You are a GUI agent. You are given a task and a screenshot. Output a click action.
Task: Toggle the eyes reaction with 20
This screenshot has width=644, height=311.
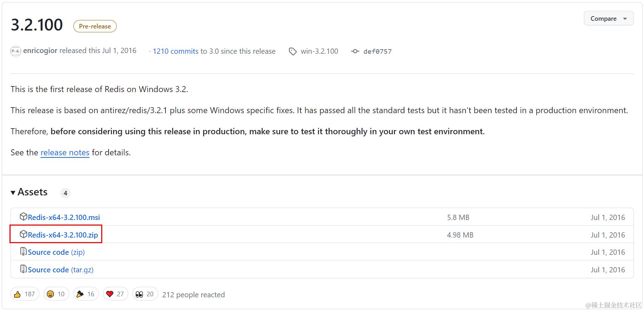tap(145, 294)
